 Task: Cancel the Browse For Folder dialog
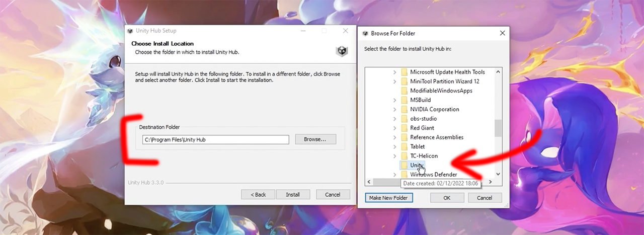click(485, 198)
